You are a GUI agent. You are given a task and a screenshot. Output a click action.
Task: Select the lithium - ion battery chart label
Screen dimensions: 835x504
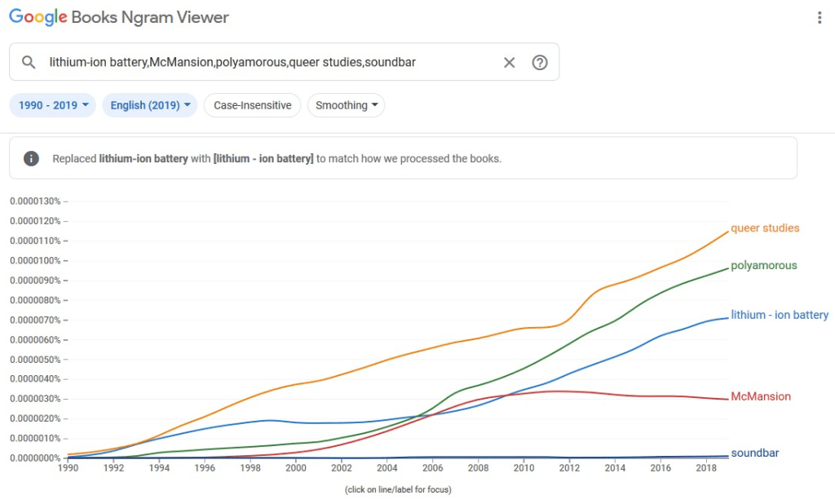[x=780, y=315]
